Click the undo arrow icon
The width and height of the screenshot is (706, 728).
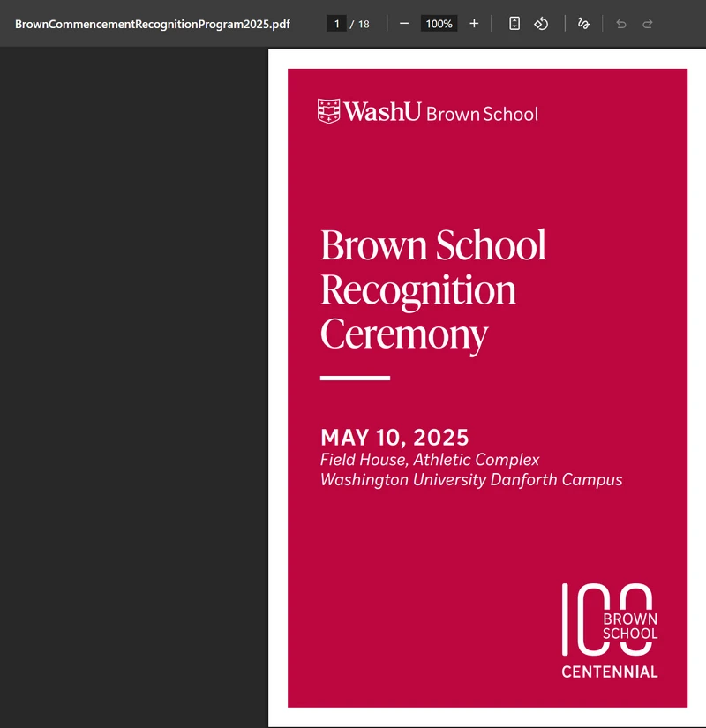click(621, 24)
